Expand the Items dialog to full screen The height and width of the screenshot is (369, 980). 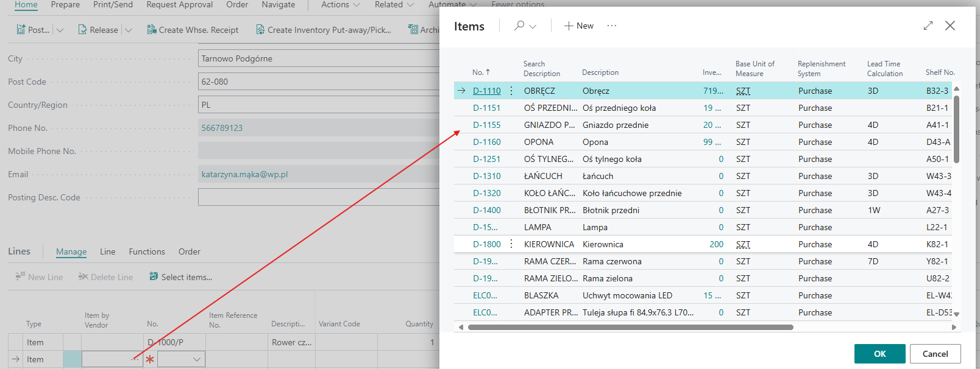coord(928,26)
